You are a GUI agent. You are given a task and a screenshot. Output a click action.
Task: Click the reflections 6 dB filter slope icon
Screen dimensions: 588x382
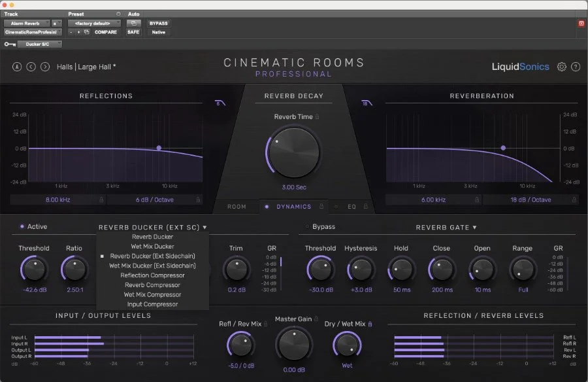(220, 103)
